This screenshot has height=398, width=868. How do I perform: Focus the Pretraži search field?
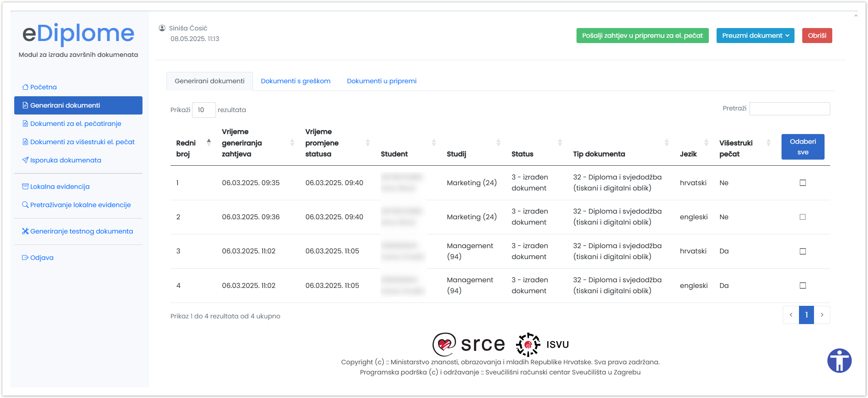pos(789,109)
